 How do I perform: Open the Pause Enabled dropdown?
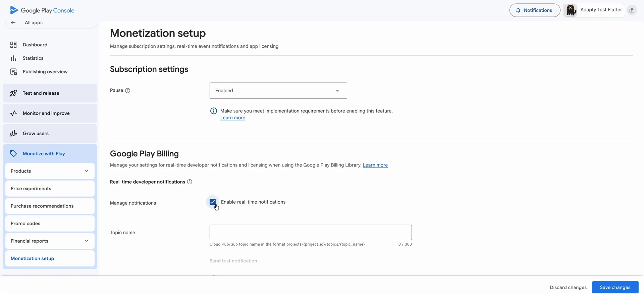[278, 91]
